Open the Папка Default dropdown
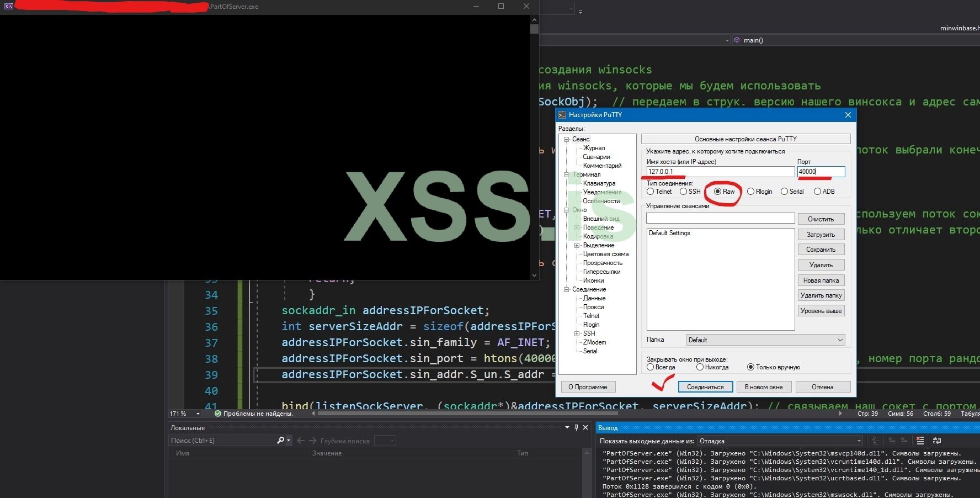This screenshot has height=498, width=980. tap(766, 340)
